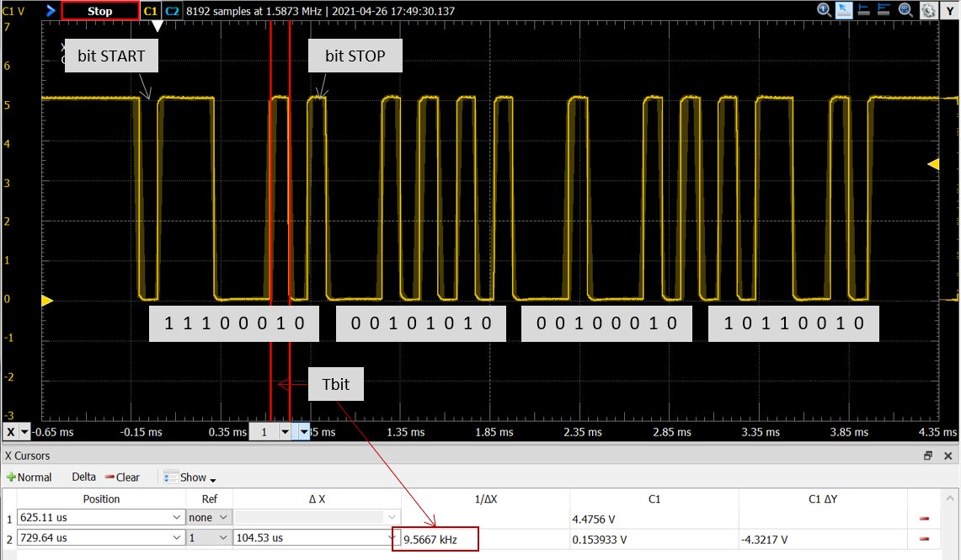Select the arrow selection tool in the toolbar
The width and height of the screenshot is (961, 560).
(844, 10)
